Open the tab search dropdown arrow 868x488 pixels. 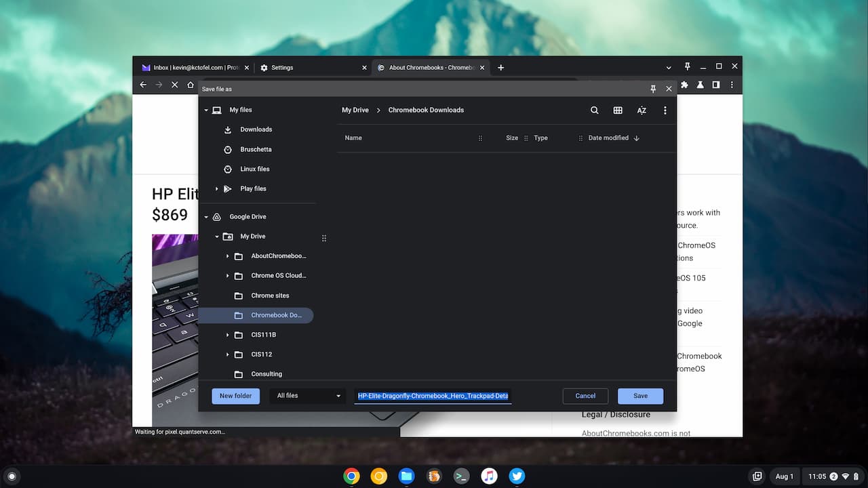(x=669, y=67)
